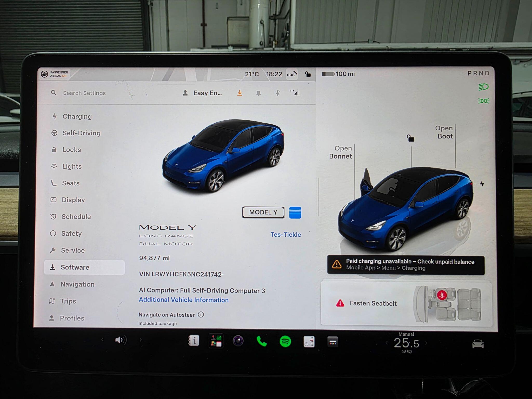Tap the passenger airbag status indicator
Screen dimensions: 532x399
click(x=55, y=74)
